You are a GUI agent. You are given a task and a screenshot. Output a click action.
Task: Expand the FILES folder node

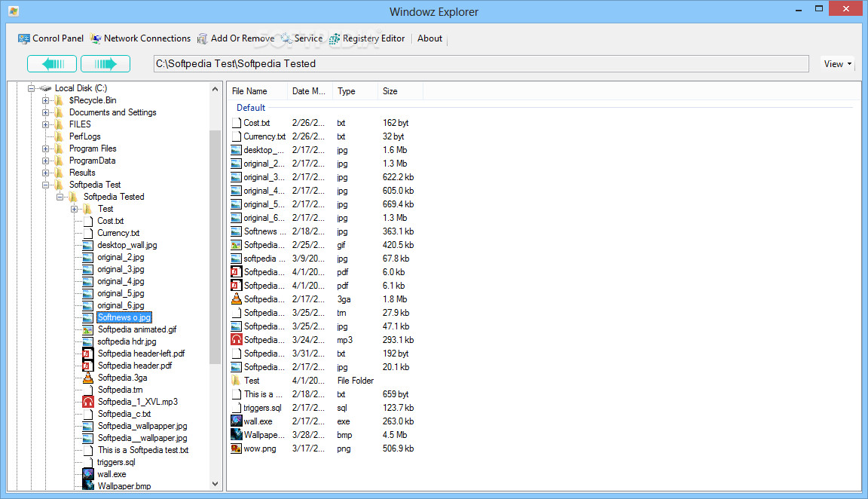click(x=45, y=124)
